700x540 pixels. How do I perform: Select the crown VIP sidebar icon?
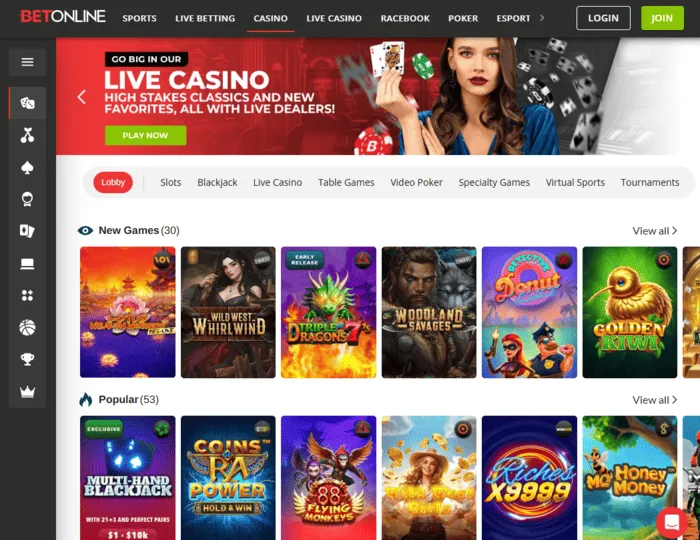[27, 392]
